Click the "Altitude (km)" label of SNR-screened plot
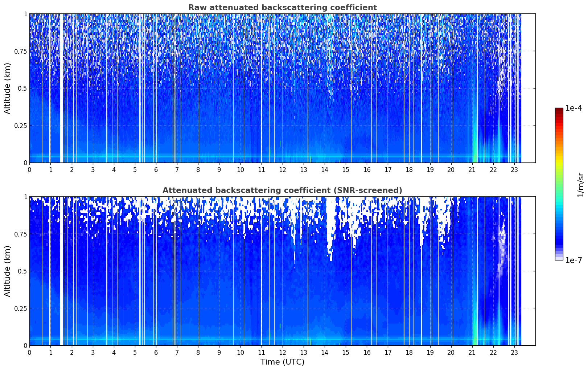This screenshot has width=588, height=370. pyautogui.click(x=8, y=271)
